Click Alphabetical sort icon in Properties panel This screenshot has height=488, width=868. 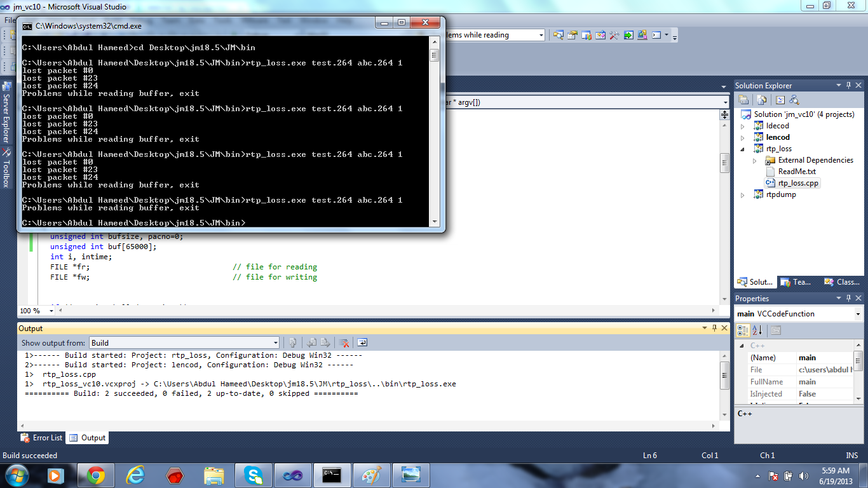pos(757,330)
